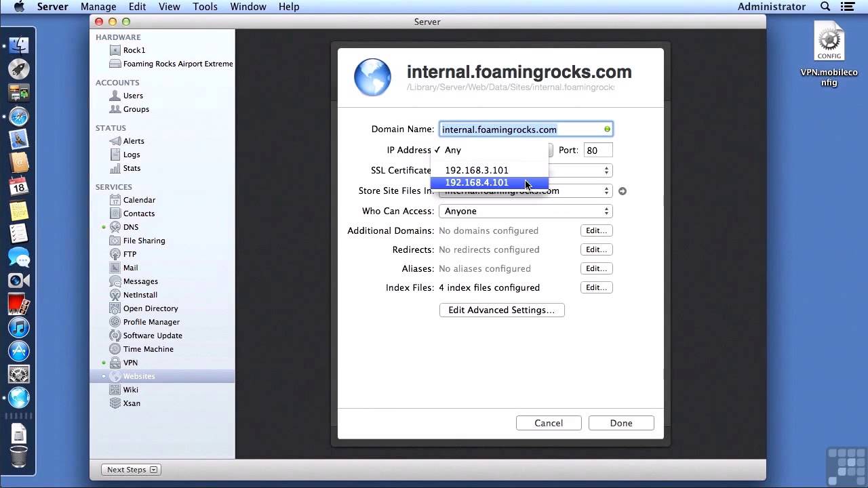Select the Websites service

pyautogui.click(x=162, y=376)
